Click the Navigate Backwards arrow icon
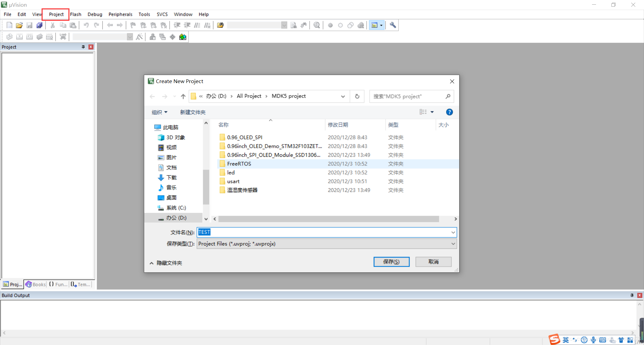This screenshot has width=644, height=345. (110, 25)
